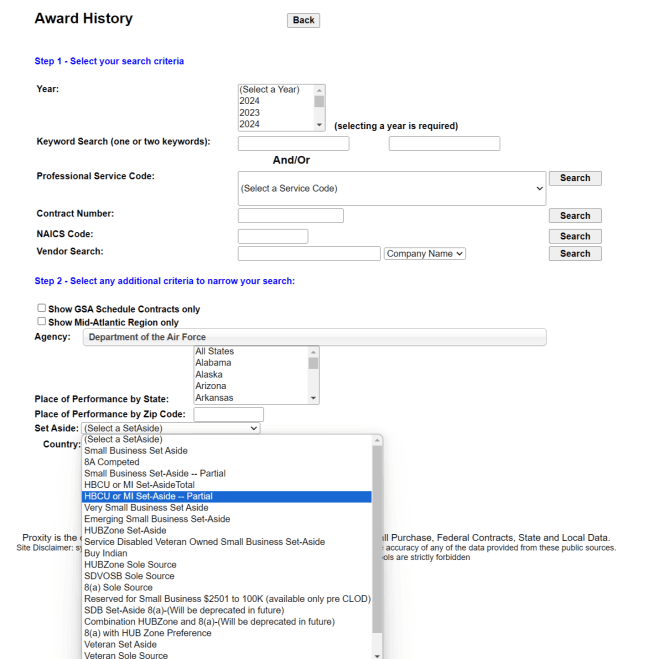Choose 8(a) Sole Source option

227,587
